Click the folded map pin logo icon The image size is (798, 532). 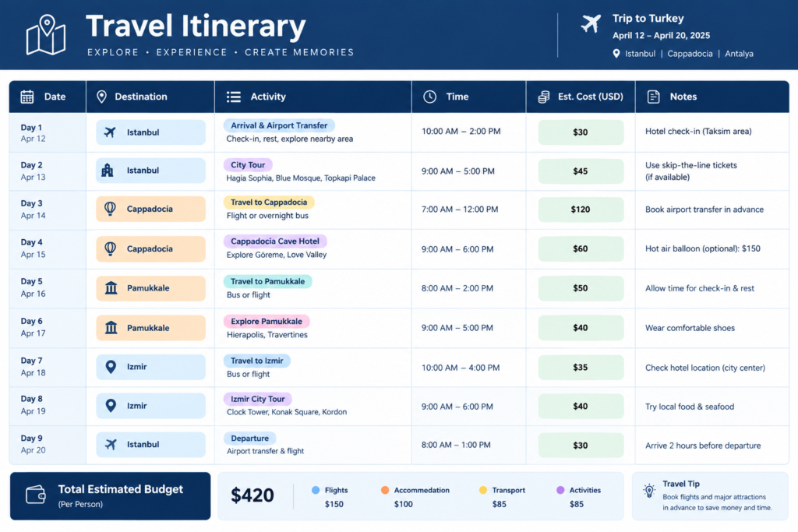coord(46,34)
